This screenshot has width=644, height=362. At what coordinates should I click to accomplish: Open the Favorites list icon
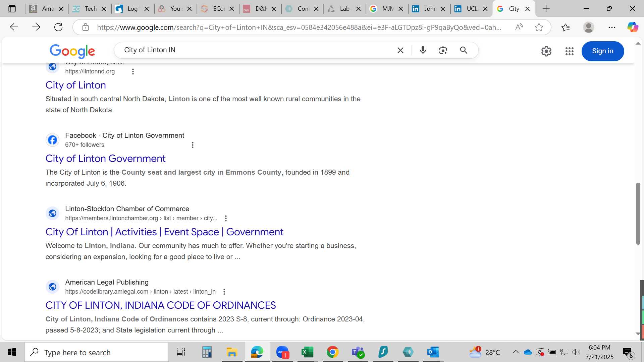pos(566,27)
